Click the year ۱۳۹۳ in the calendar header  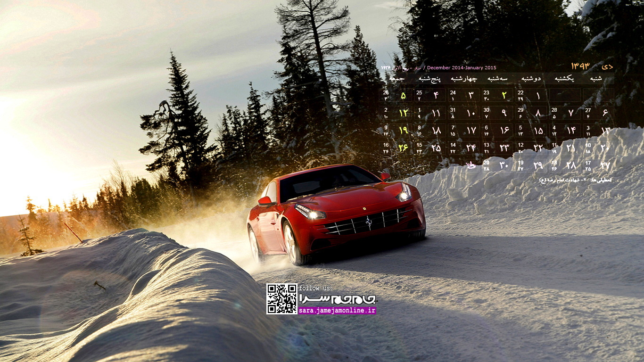(x=580, y=66)
